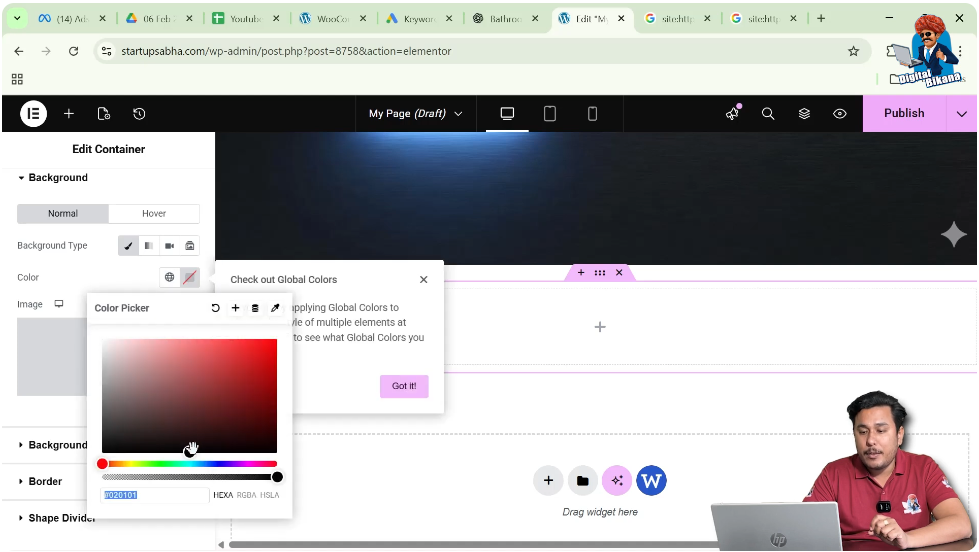The image size is (979, 552).
Task: Delete container via handle X icon
Action: [619, 272]
